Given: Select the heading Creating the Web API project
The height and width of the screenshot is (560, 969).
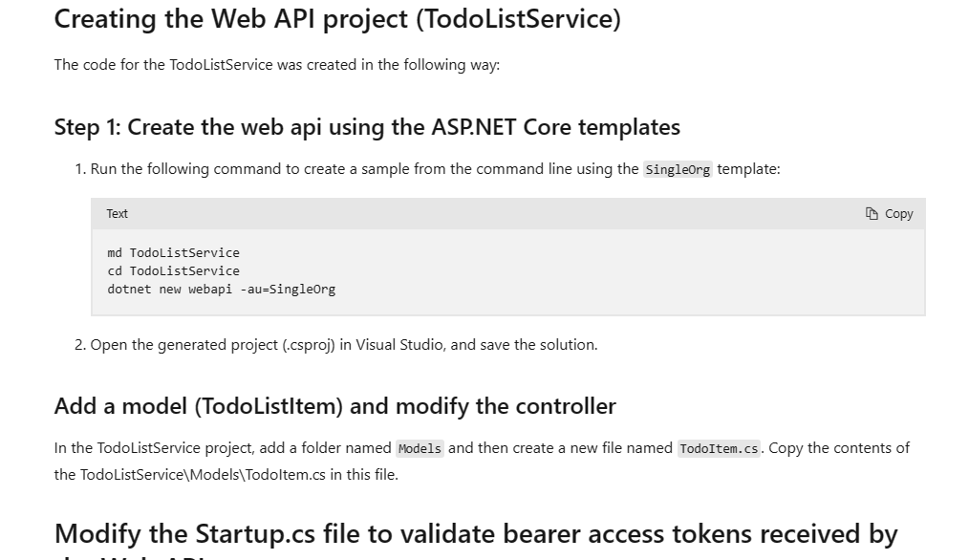Looking at the screenshot, I should 337,19.
